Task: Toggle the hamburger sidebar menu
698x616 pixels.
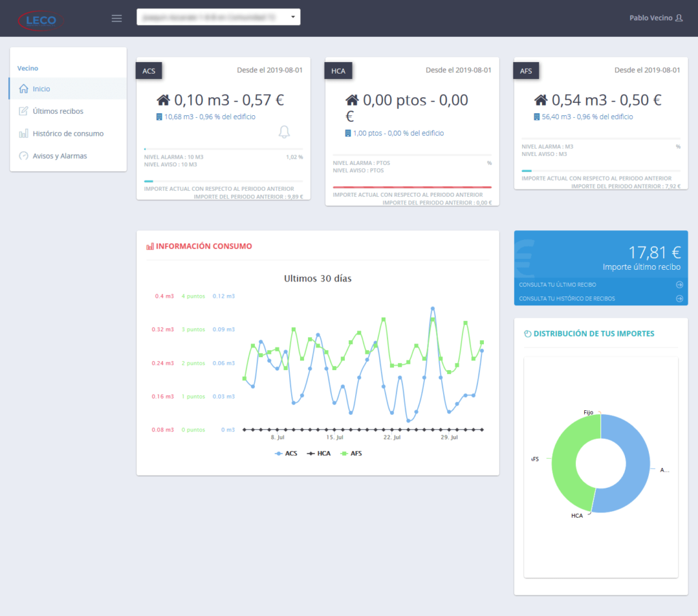Action: click(117, 18)
